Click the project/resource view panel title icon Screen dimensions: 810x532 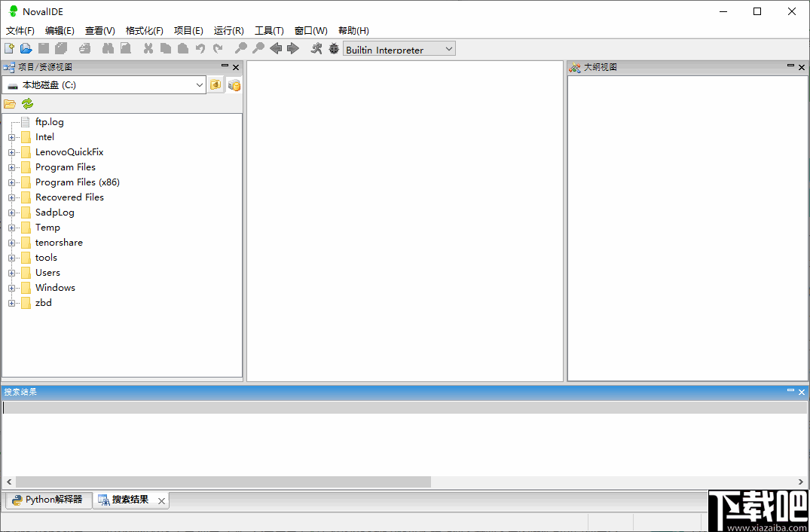(x=9, y=67)
